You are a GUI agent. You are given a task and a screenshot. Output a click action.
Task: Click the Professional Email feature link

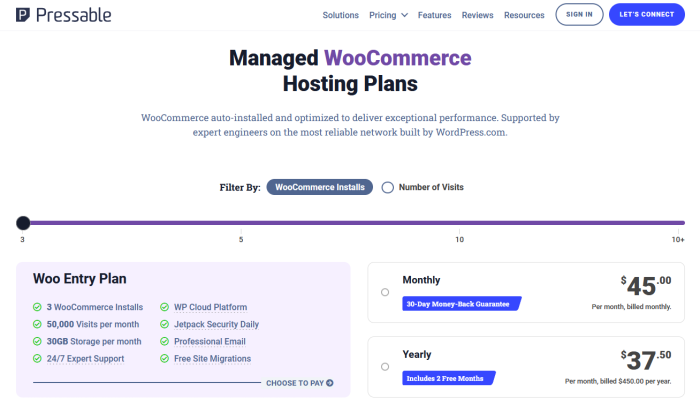pos(210,341)
